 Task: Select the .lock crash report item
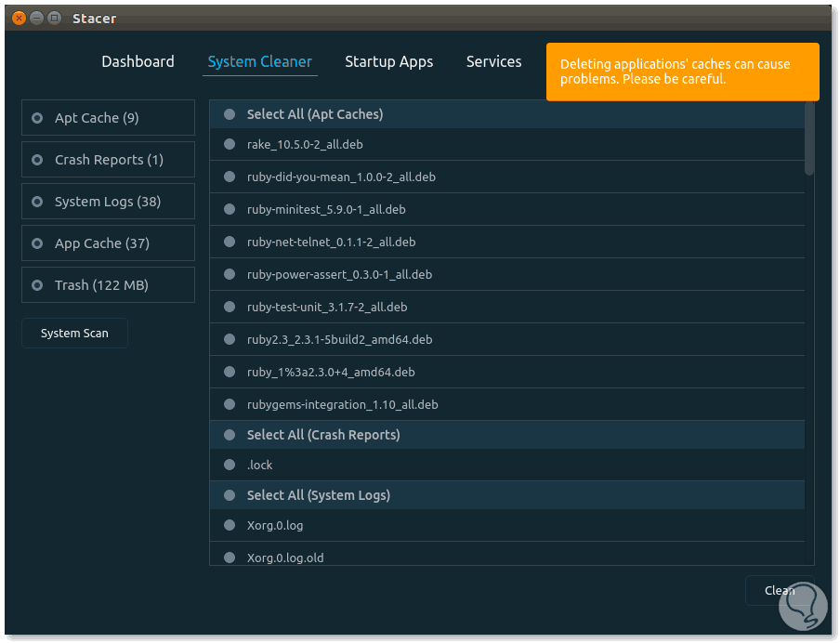pos(230,465)
